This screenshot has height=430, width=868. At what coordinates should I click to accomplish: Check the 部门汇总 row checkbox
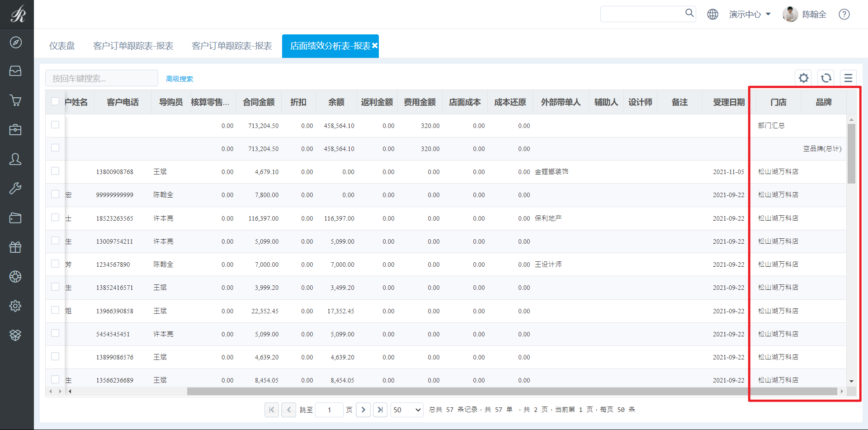coord(55,124)
